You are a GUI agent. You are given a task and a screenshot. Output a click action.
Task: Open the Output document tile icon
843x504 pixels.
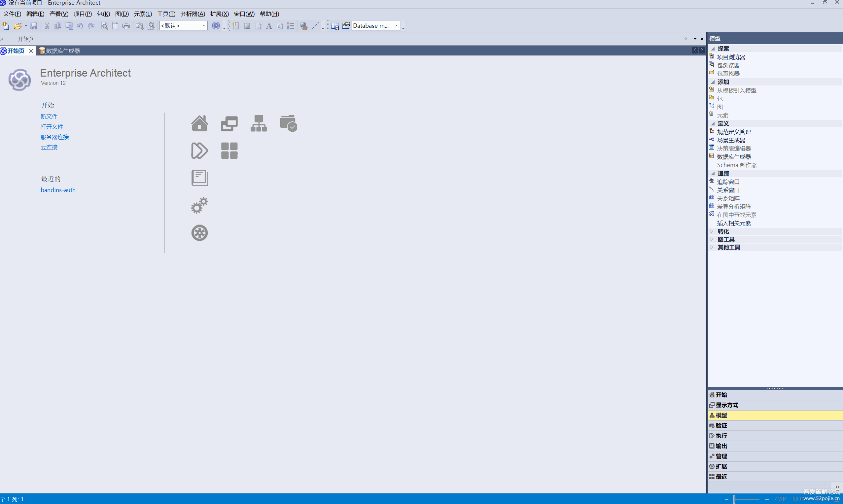[x=200, y=178]
